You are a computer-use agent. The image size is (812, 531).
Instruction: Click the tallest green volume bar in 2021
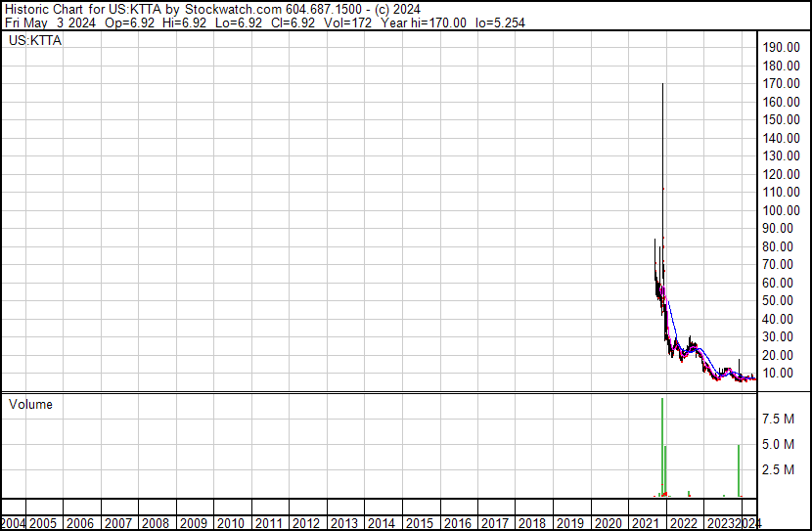[662, 447]
